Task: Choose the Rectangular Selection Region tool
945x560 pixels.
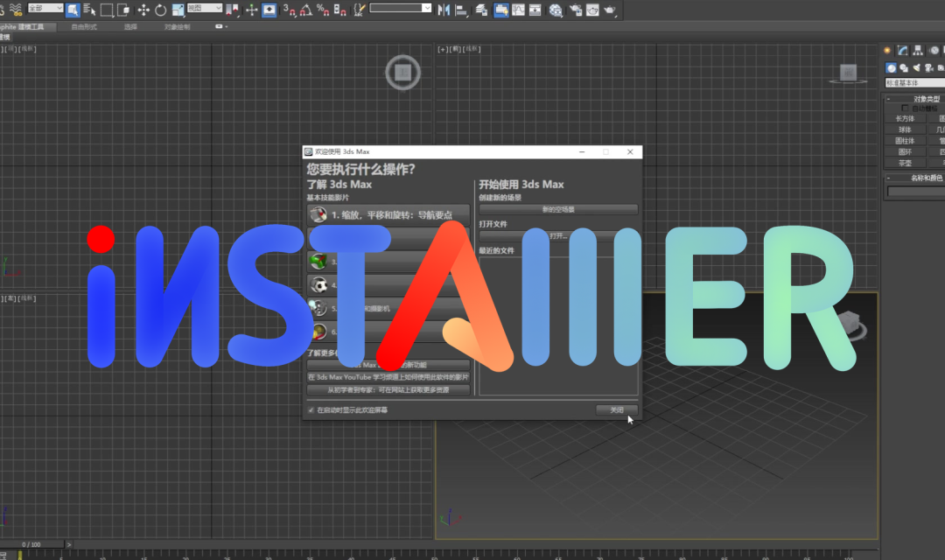Action: click(x=107, y=10)
